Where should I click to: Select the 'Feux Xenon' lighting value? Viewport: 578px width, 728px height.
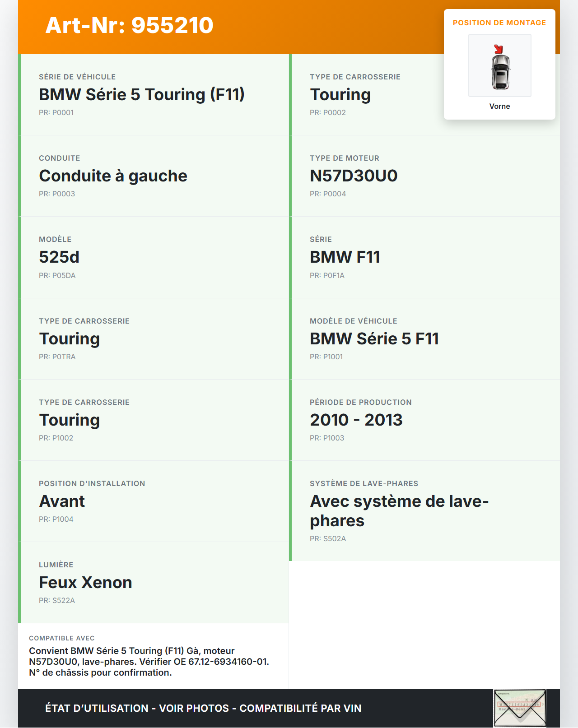(x=85, y=583)
